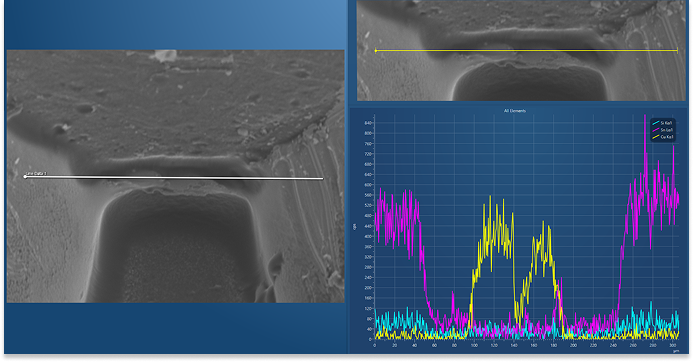
Task: Select the white line scan on the SEM image
Action: coord(174,178)
